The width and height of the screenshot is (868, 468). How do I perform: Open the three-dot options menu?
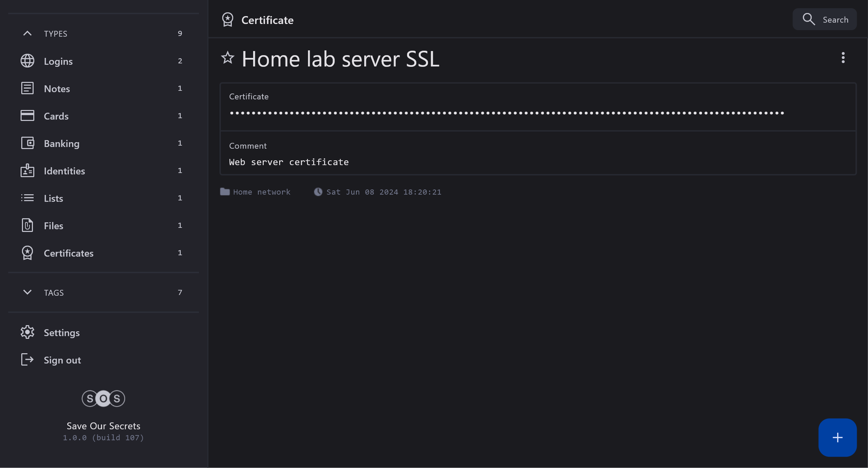click(843, 58)
